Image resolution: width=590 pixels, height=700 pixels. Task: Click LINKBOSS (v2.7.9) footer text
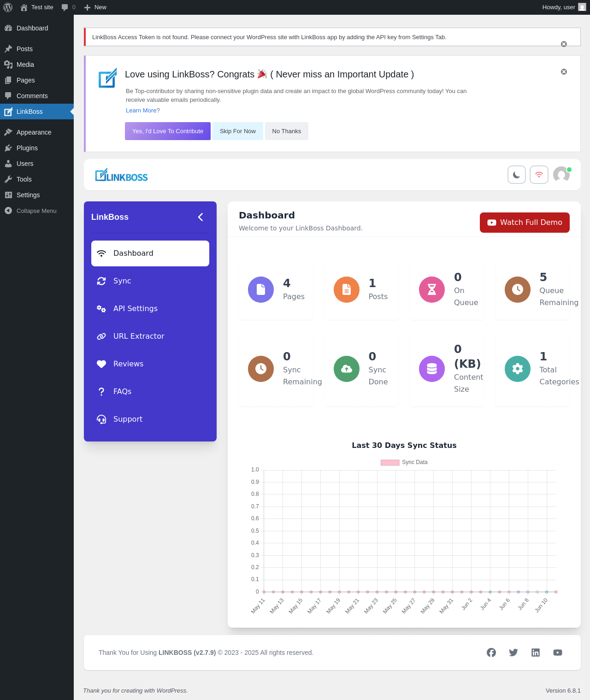click(x=187, y=653)
